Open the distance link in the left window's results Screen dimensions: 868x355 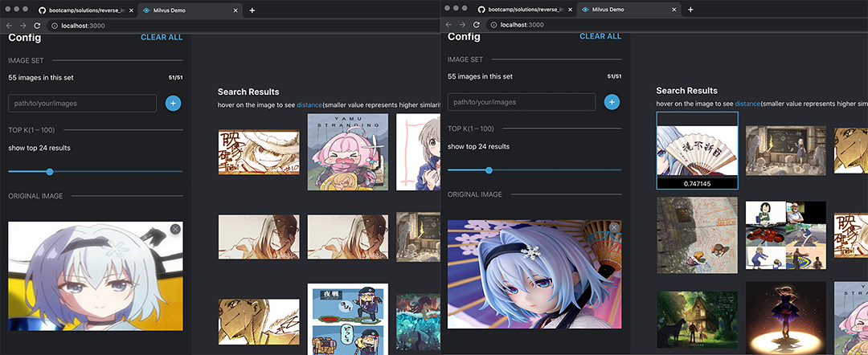coord(309,105)
